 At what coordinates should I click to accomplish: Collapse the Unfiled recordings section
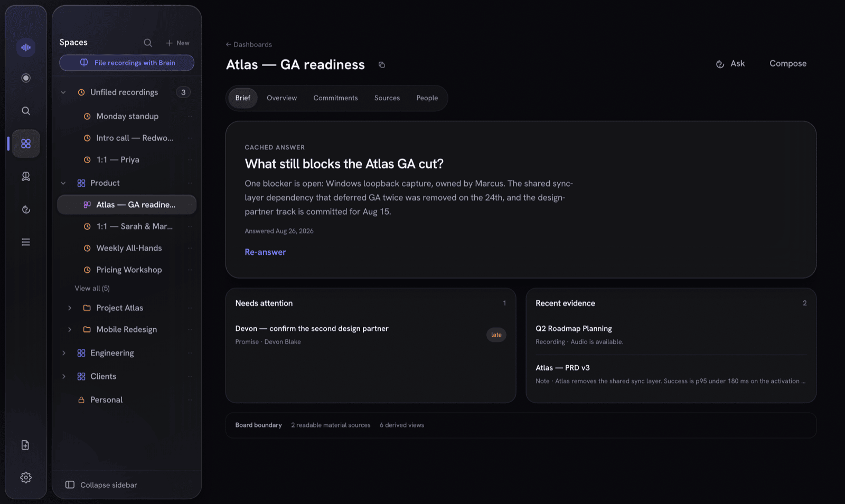point(63,92)
